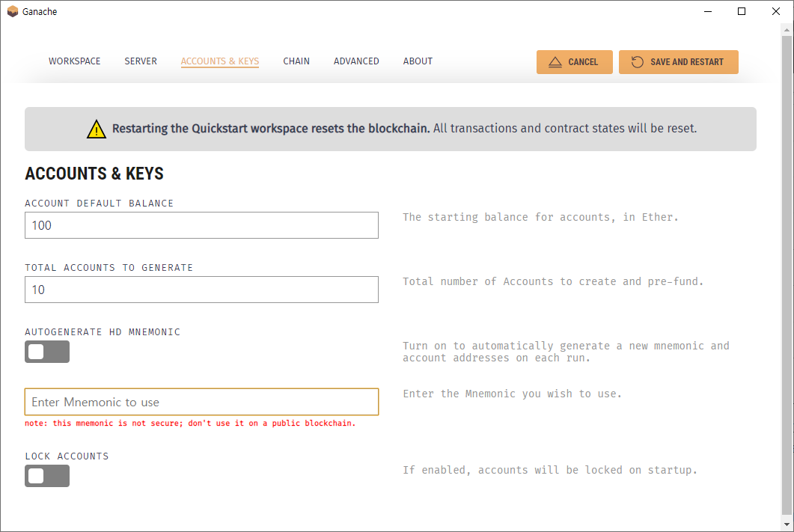
Task: Click 'Total number of Accounts to create' description
Action: tap(553, 281)
